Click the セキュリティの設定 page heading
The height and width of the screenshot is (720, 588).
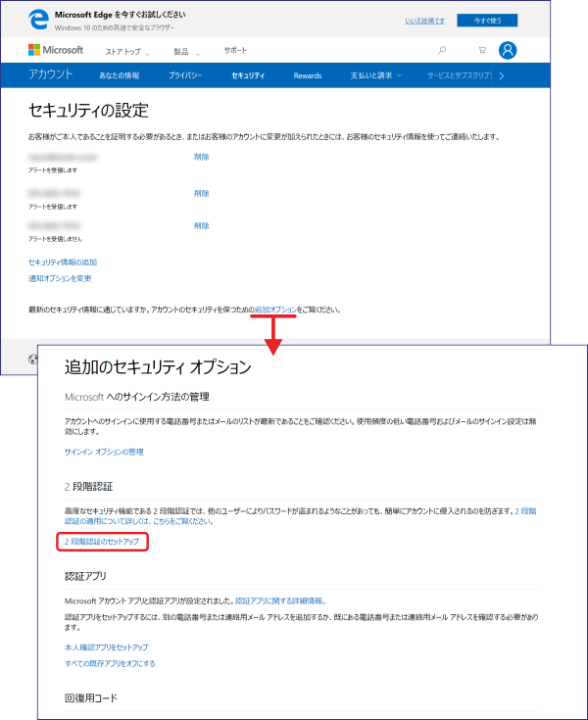pos(88,110)
